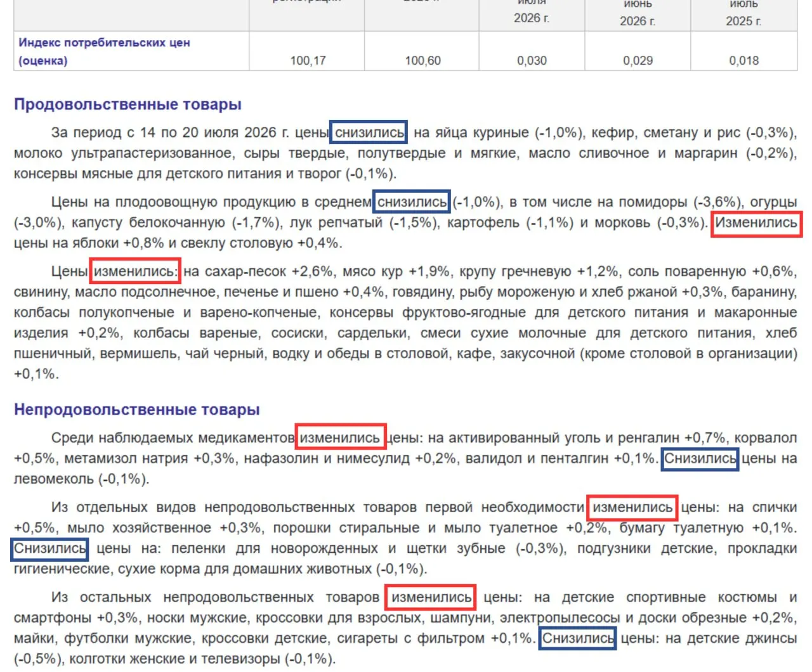Click "Снизились" before "цены на левомеколь"

click(x=700, y=459)
